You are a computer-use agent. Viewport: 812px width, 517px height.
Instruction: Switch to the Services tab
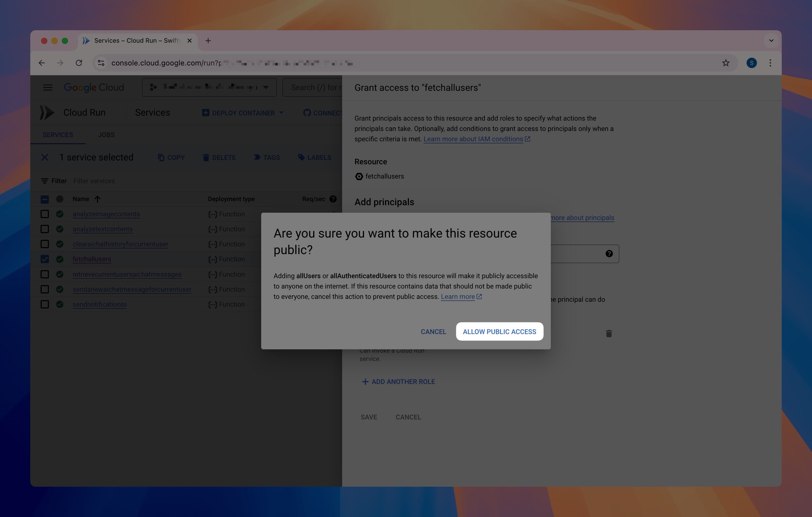(x=58, y=135)
